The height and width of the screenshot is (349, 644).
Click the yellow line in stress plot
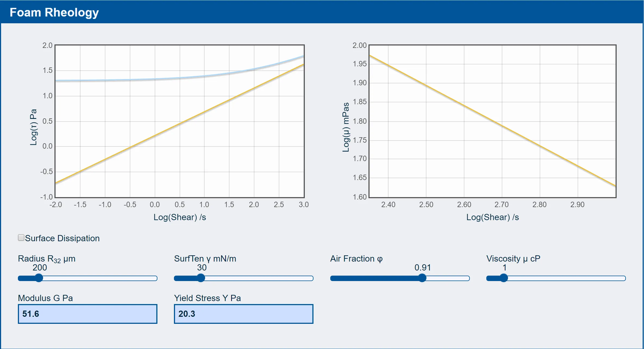[180, 124]
